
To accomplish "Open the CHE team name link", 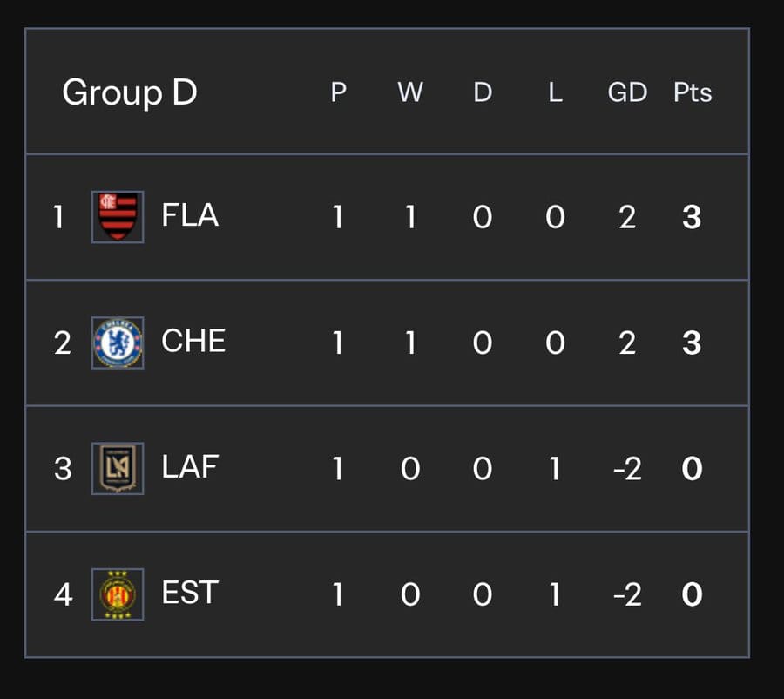I will (x=193, y=342).
